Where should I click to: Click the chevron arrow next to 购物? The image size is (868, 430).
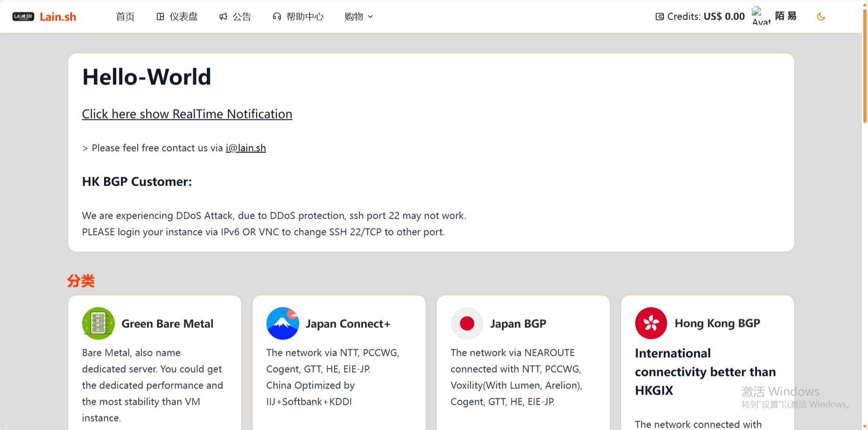pyautogui.click(x=371, y=17)
